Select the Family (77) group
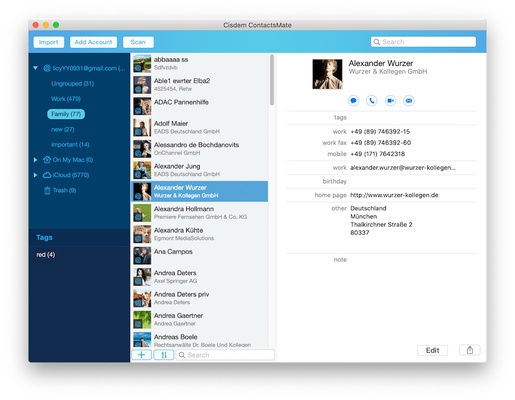515x400 pixels. (66, 114)
